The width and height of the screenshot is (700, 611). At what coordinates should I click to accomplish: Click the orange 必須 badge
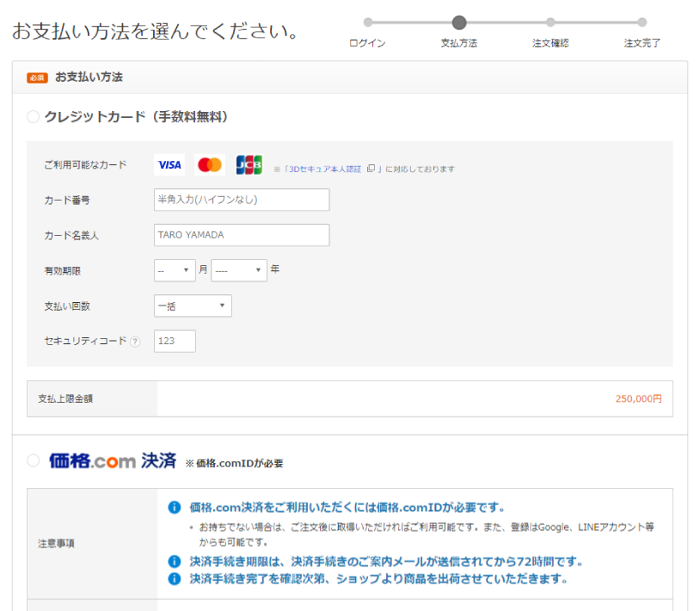click(x=37, y=77)
